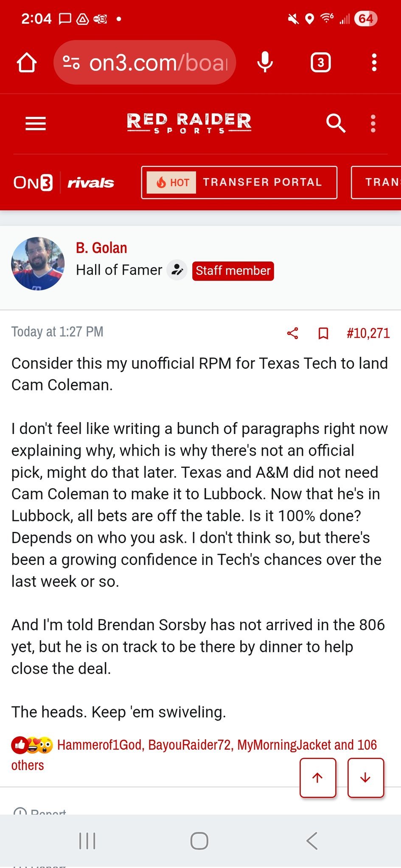Share this post via share icon
Image resolution: width=401 pixels, height=868 pixels.
(x=293, y=333)
